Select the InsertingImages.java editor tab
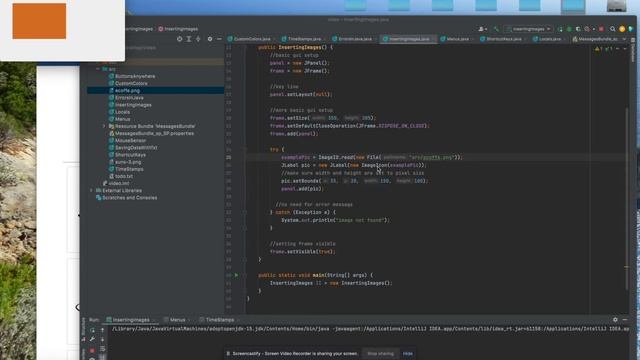Image resolution: width=640 pixels, height=360 pixels. point(408,39)
